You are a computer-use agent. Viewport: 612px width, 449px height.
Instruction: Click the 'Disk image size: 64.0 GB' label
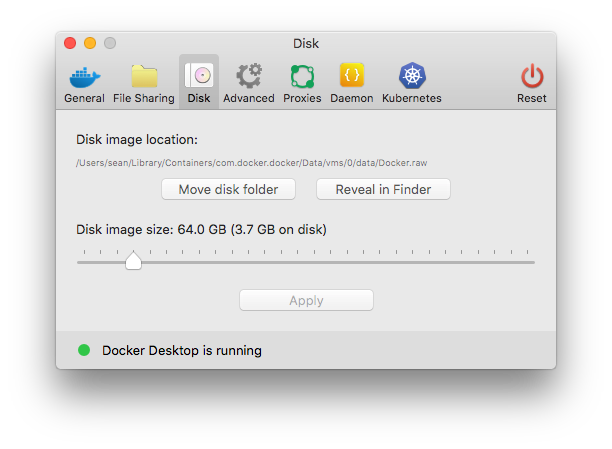point(201,230)
